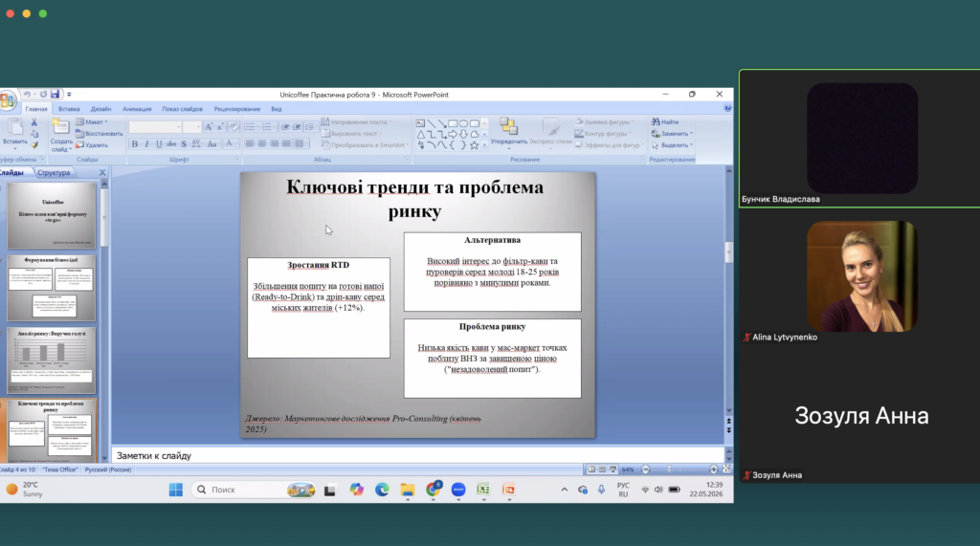Open the Excel icon in the taskbar
This screenshot has height=546, width=980.
point(483,490)
